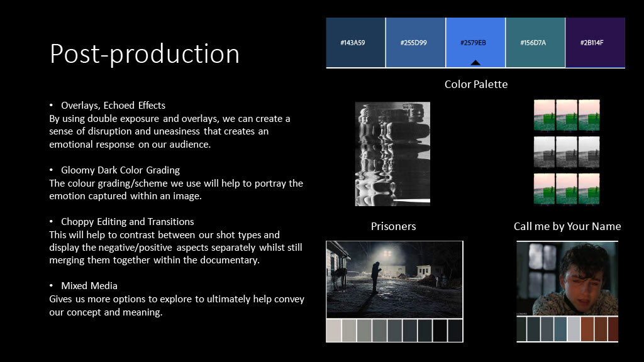Click the Post-production slide title
This screenshot has height=362, width=644.
point(145,54)
